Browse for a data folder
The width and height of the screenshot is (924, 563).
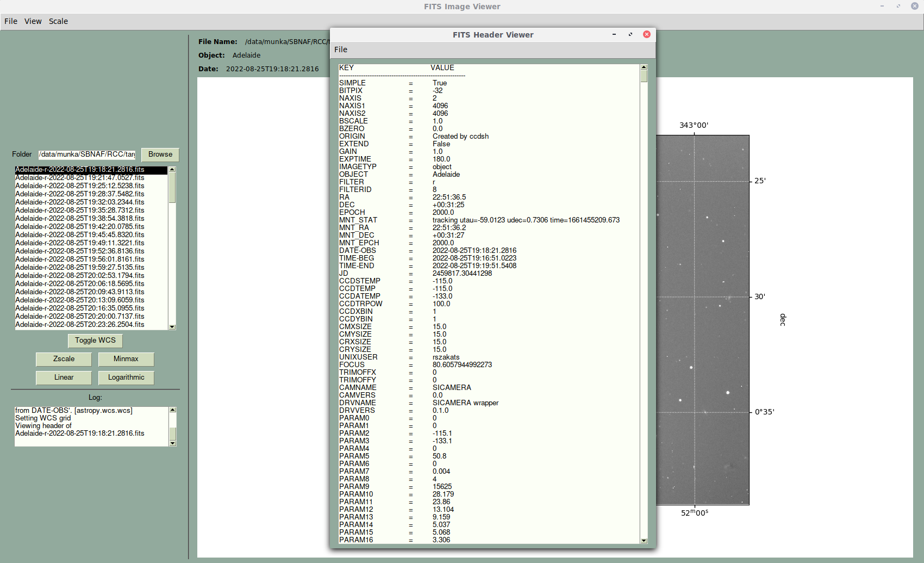pyautogui.click(x=160, y=154)
